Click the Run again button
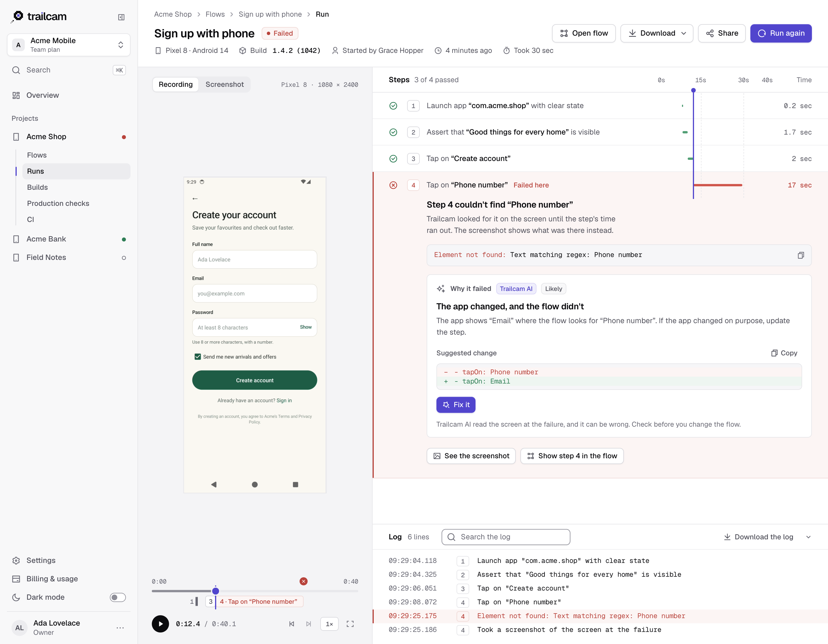828x644 pixels. (781, 33)
